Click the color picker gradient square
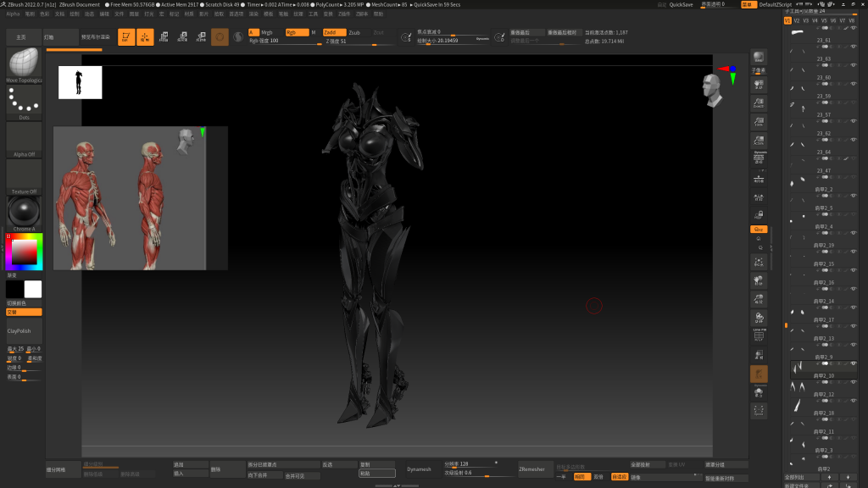This screenshot has height=488, width=868. 24,252
